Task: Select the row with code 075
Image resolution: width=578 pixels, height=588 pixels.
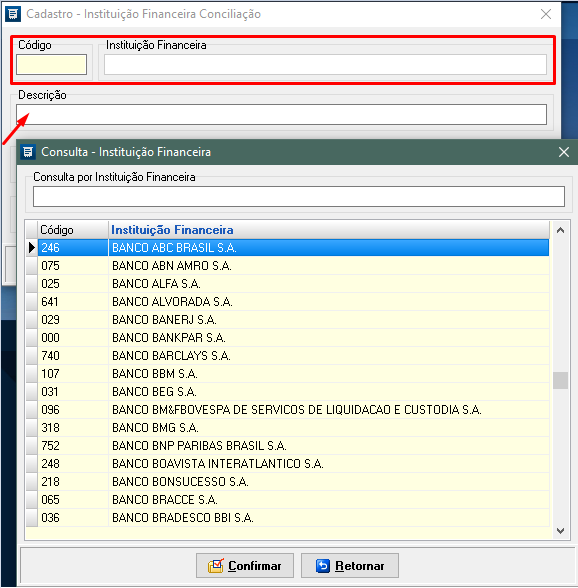Action: pos(288,266)
